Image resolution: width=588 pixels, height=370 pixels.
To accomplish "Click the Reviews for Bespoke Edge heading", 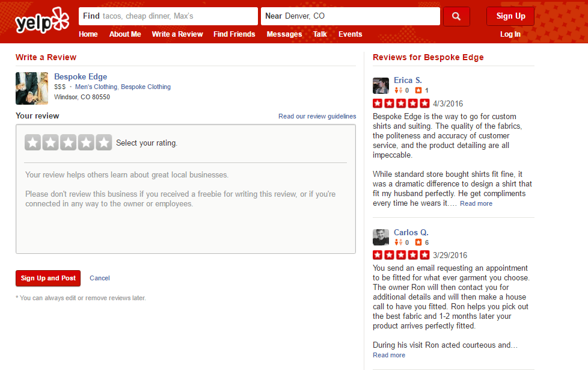I will click(428, 57).
